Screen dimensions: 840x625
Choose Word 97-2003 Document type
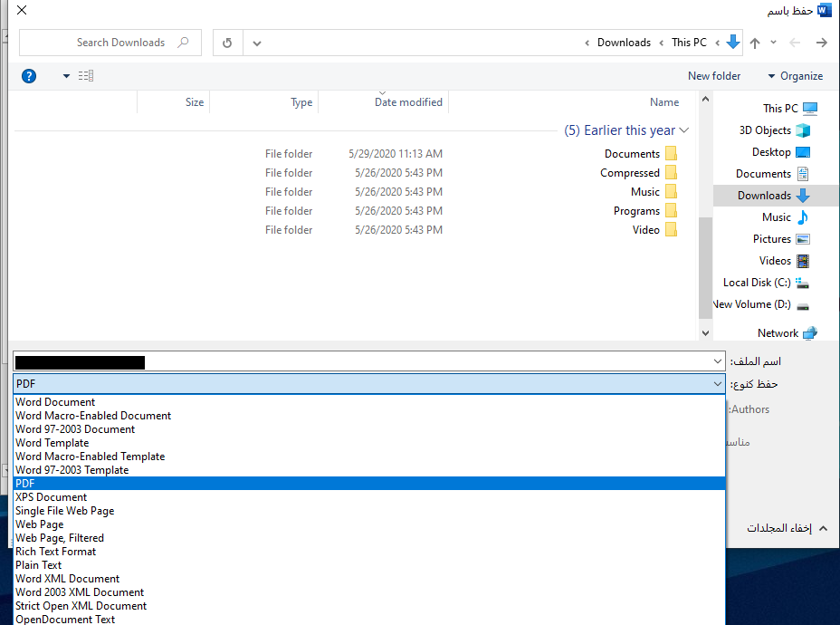click(369, 429)
